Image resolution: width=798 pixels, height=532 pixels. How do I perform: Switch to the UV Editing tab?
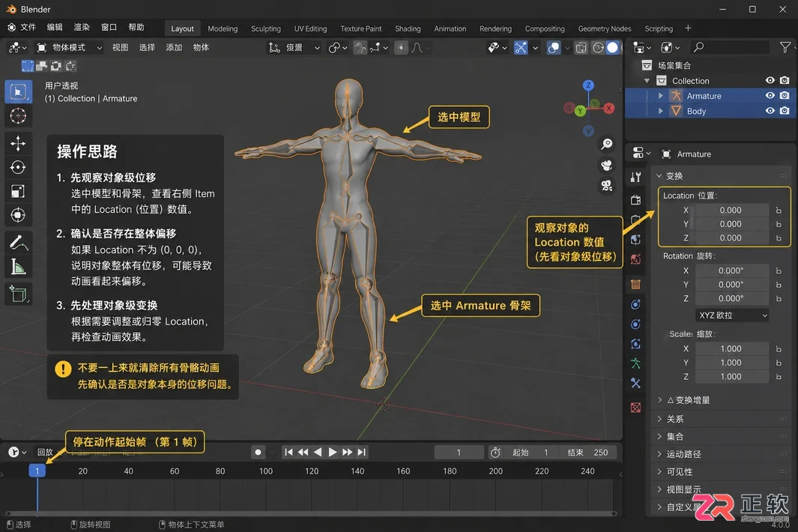pyautogui.click(x=310, y=28)
